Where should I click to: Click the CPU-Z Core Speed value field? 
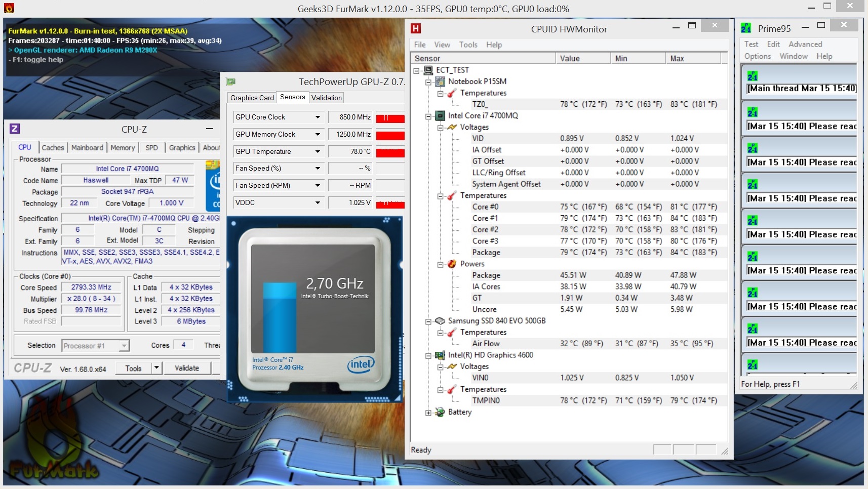pyautogui.click(x=91, y=287)
